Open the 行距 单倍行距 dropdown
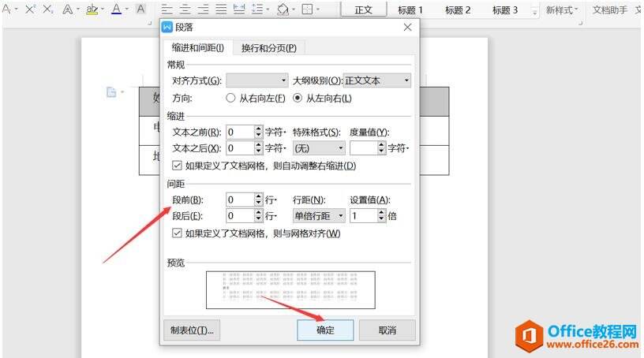The image size is (644, 358). point(319,215)
